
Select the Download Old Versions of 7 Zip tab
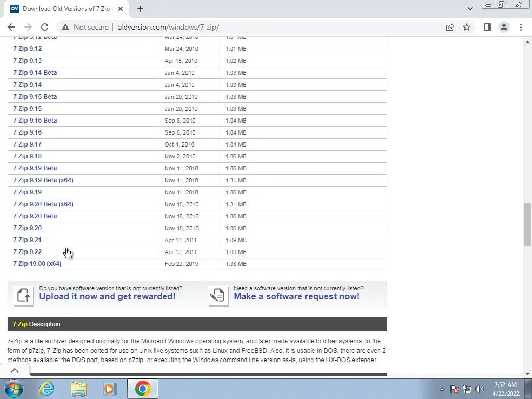[66, 9]
